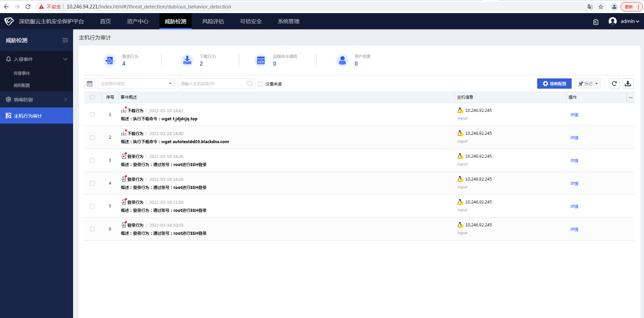Bookmark this page with the star icon
The image size is (644, 318).
coord(601,7)
